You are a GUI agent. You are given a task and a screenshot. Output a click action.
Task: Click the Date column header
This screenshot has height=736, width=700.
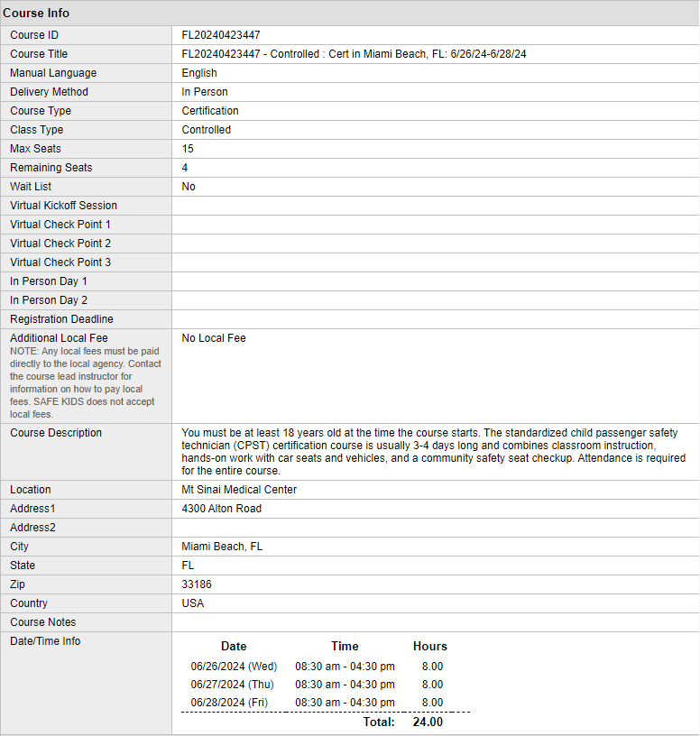tap(234, 647)
